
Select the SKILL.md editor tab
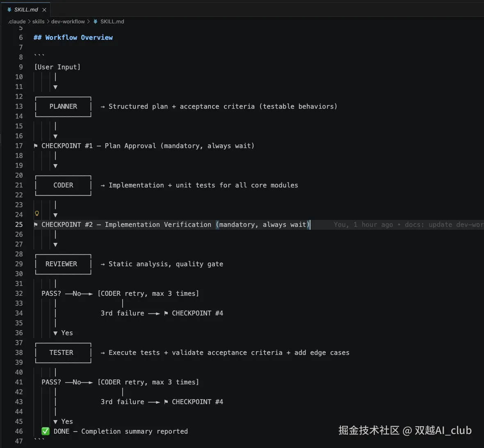tap(26, 9)
